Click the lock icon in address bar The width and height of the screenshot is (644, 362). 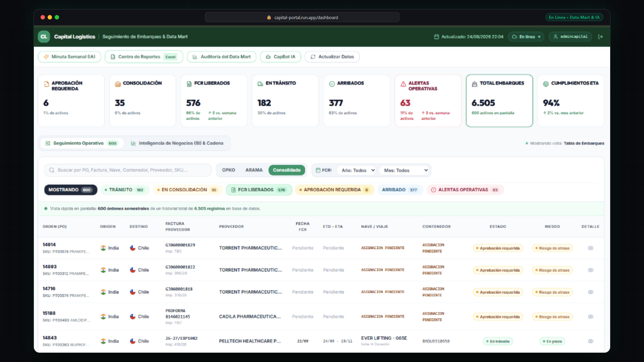pyautogui.click(x=269, y=17)
